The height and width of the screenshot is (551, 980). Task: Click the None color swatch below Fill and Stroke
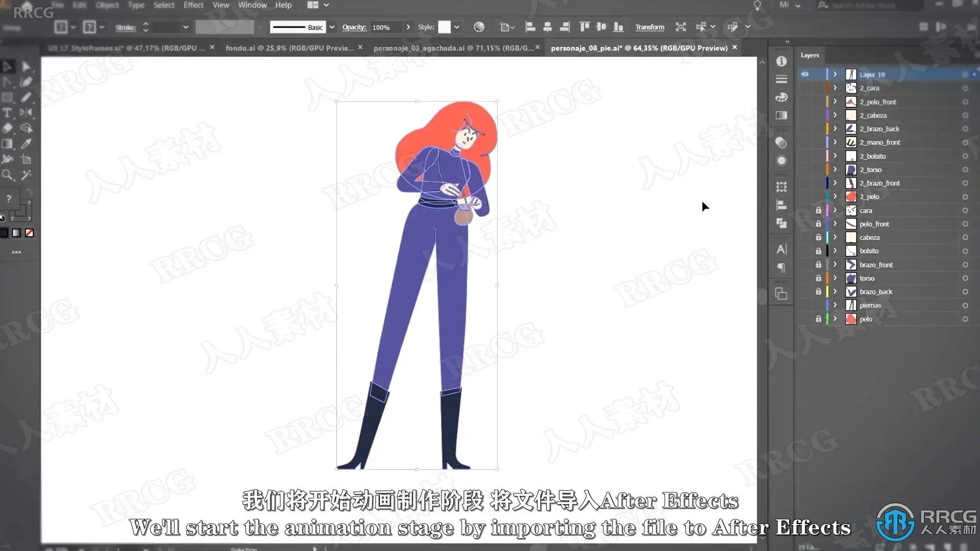coord(30,233)
